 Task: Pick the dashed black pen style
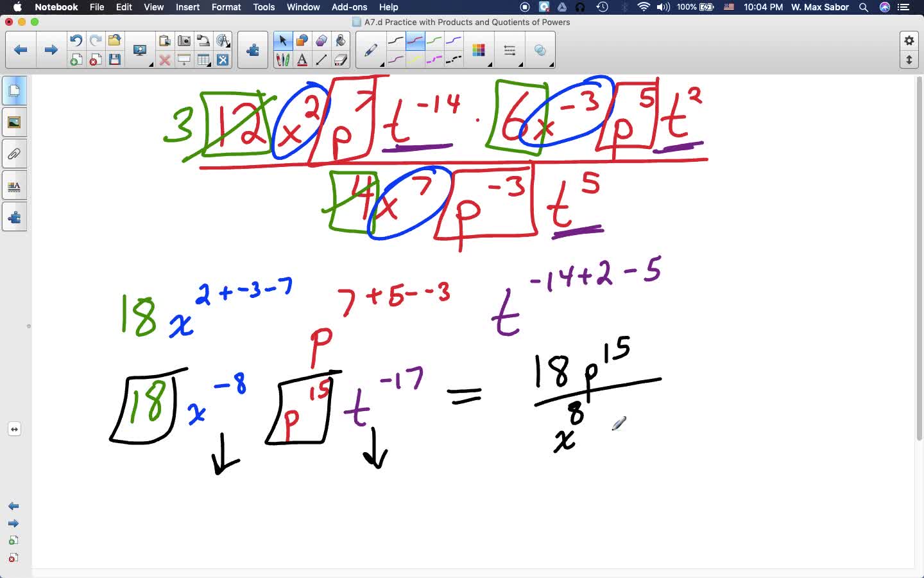point(454,60)
